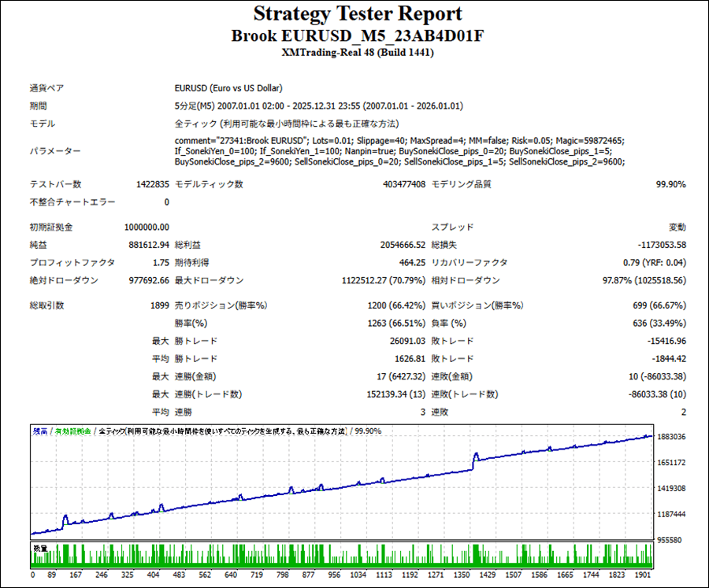
Task: Click the average win value 1626.81
Action: (410, 359)
